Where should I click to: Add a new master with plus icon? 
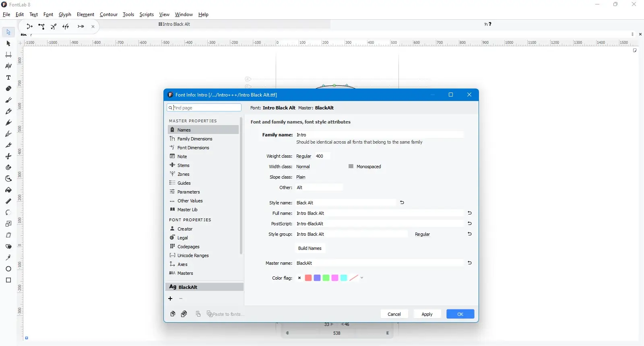pyautogui.click(x=170, y=299)
